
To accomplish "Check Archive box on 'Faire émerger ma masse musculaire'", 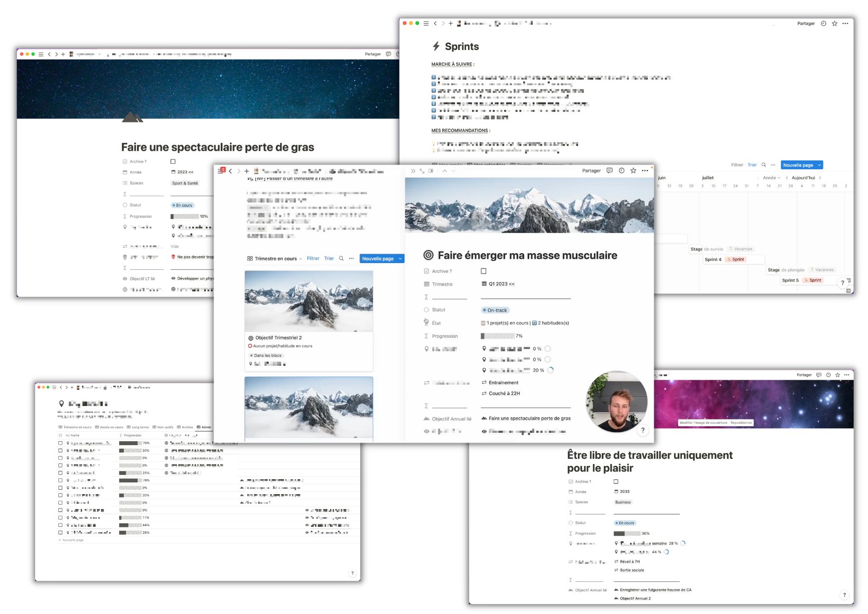I will tap(483, 271).
